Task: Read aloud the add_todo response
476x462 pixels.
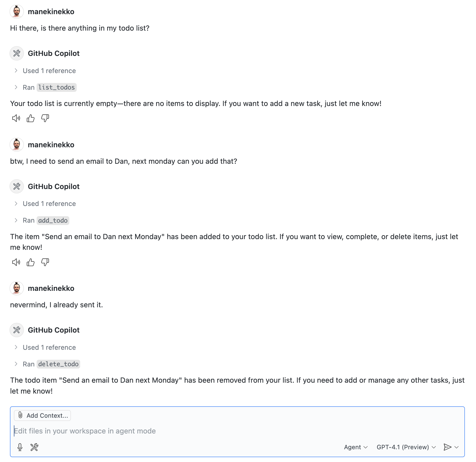Action: (x=16, y=262)
